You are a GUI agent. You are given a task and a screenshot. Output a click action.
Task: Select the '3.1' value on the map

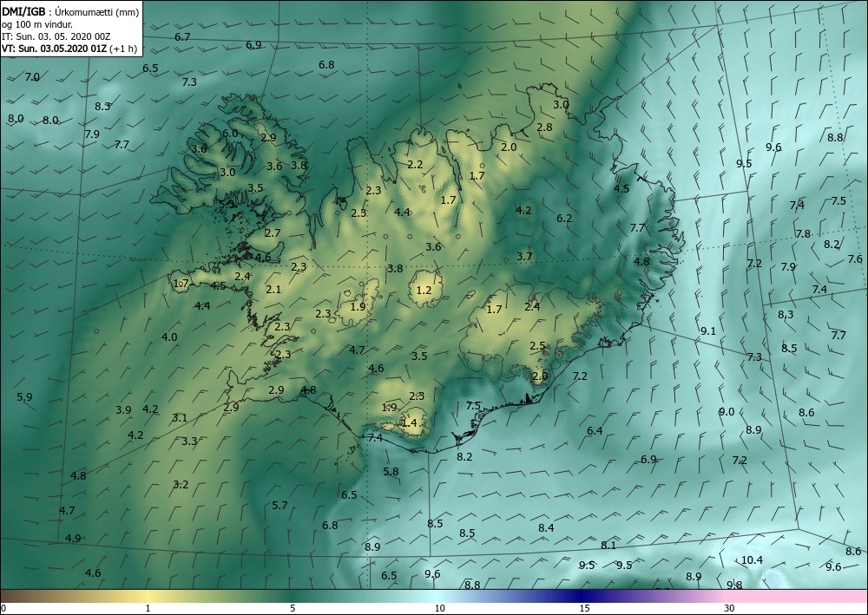[180, 418]
